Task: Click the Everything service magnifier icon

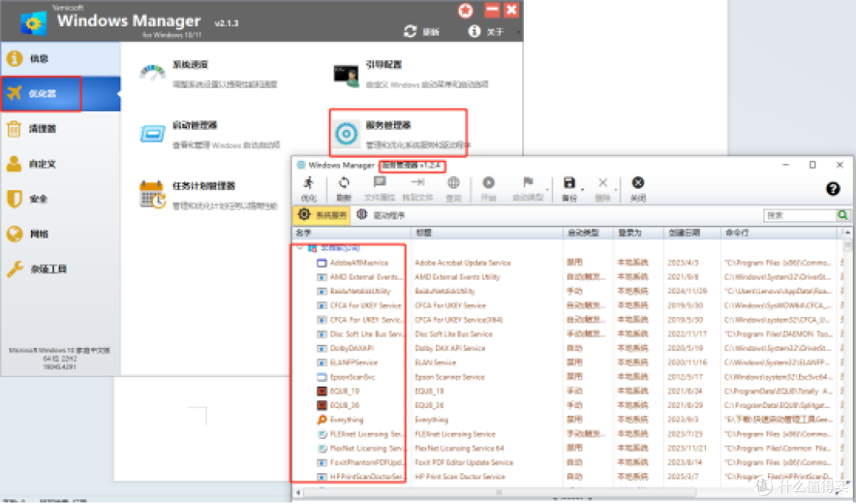Action: click(x=322, y=419)
